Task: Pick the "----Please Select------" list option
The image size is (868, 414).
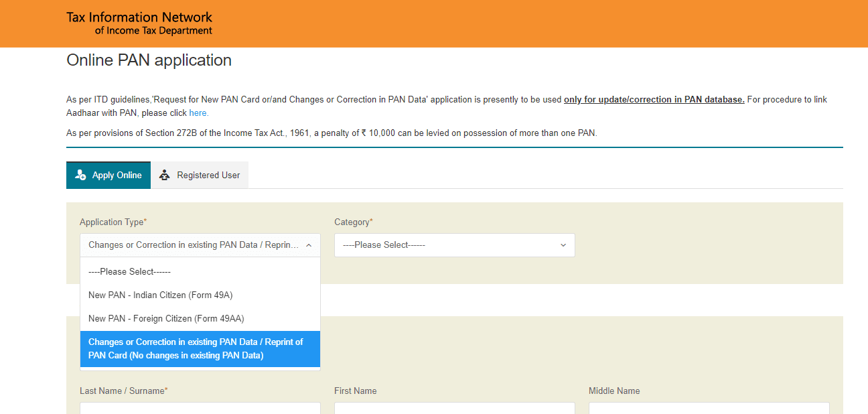Action: point(130,271)
